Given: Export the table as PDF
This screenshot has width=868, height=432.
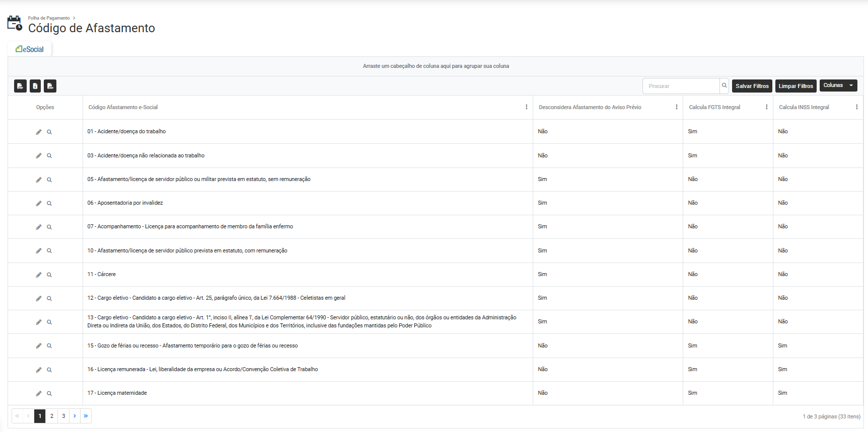Looking at the screenshot, I should tap(20, 86).
